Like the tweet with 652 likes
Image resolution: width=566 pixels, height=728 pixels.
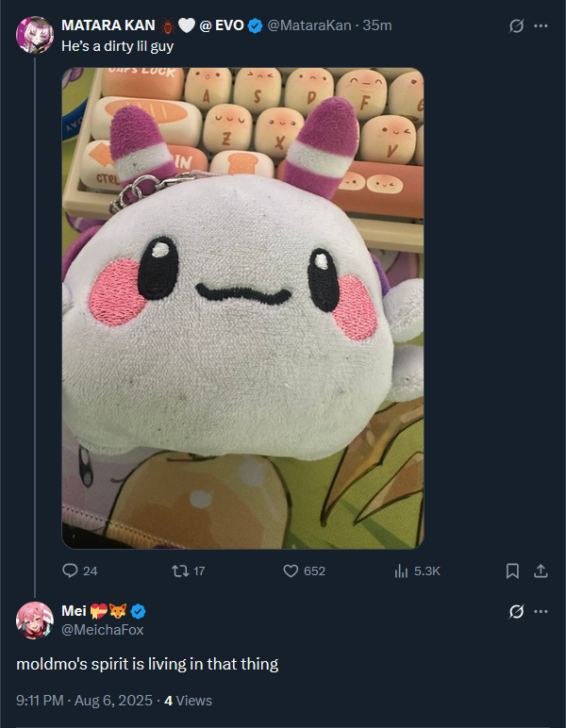click(x=291, y=571)
